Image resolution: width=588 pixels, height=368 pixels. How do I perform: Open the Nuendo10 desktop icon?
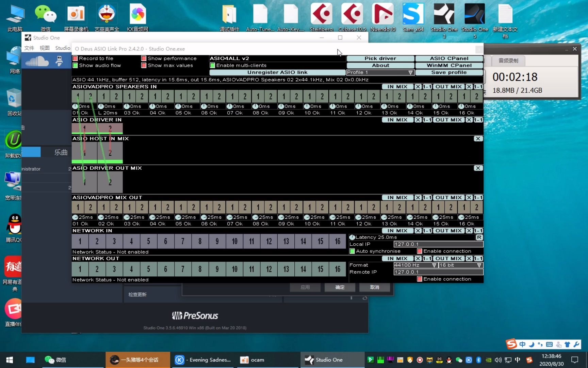coord(383,17)
